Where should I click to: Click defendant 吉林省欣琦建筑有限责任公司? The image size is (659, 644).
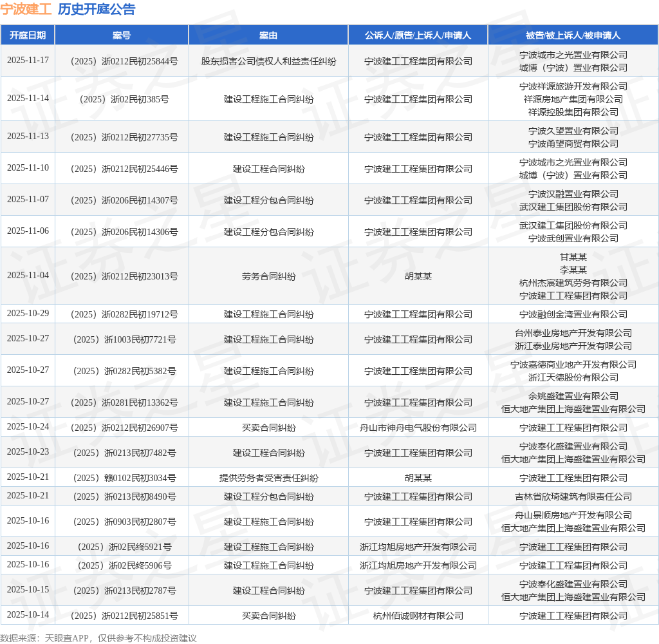click(573, 497)
